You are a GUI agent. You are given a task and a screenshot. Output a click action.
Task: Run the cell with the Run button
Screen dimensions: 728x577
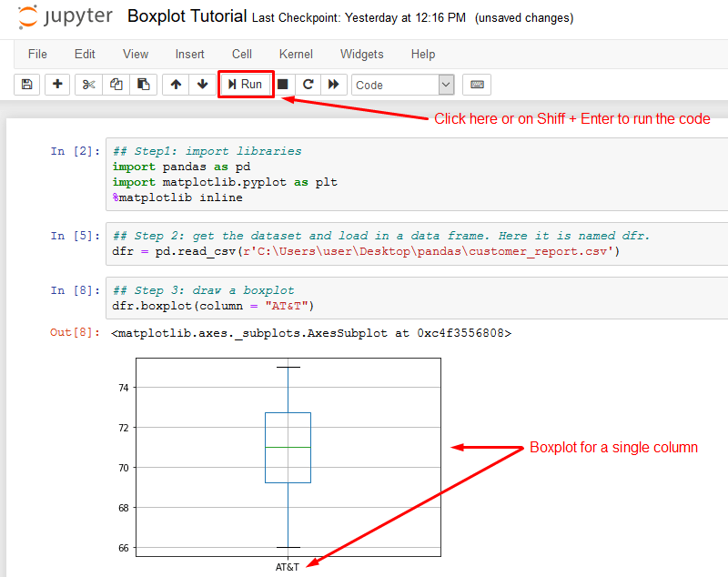(x=244, y=85)
